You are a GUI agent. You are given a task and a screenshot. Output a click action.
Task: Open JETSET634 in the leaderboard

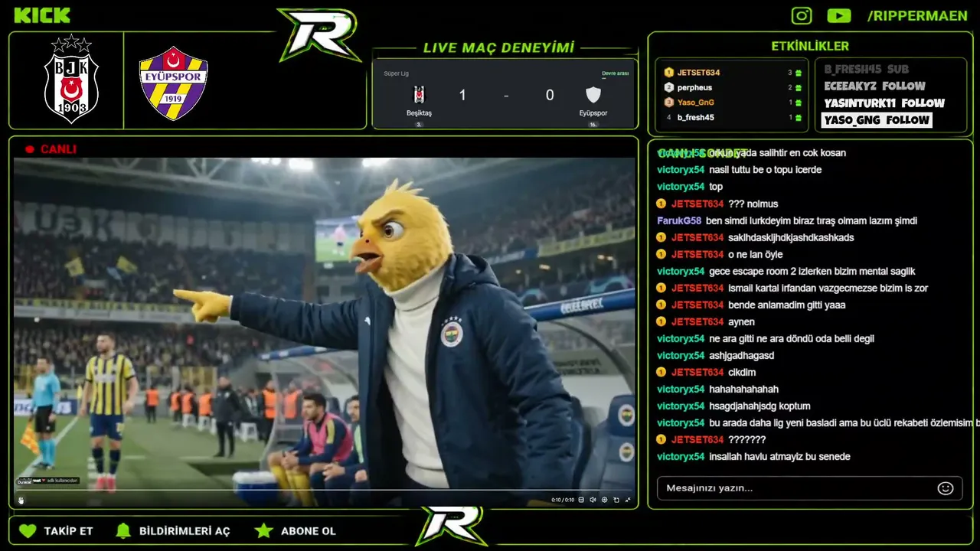pos(698,72)
